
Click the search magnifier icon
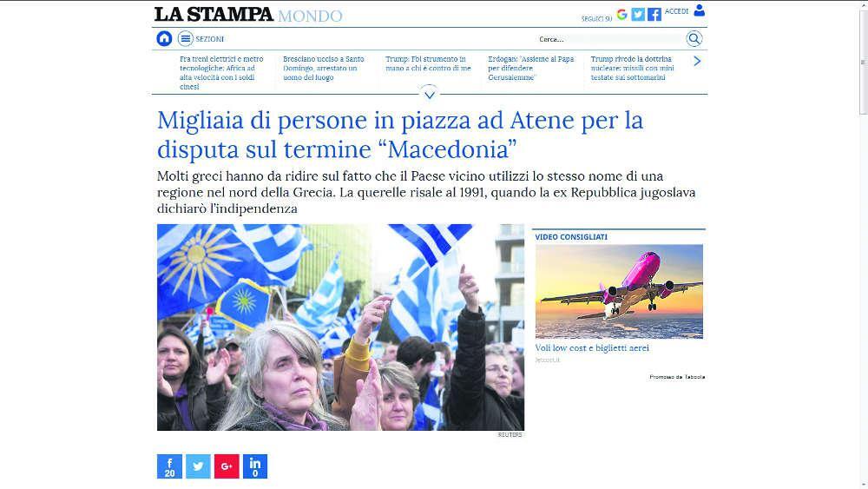click(x=694, y=39)
